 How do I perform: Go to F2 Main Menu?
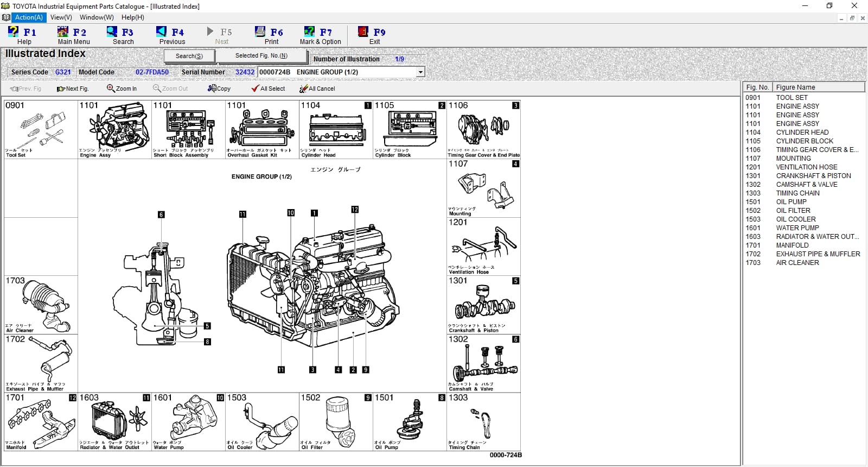[x=74, y=36]
